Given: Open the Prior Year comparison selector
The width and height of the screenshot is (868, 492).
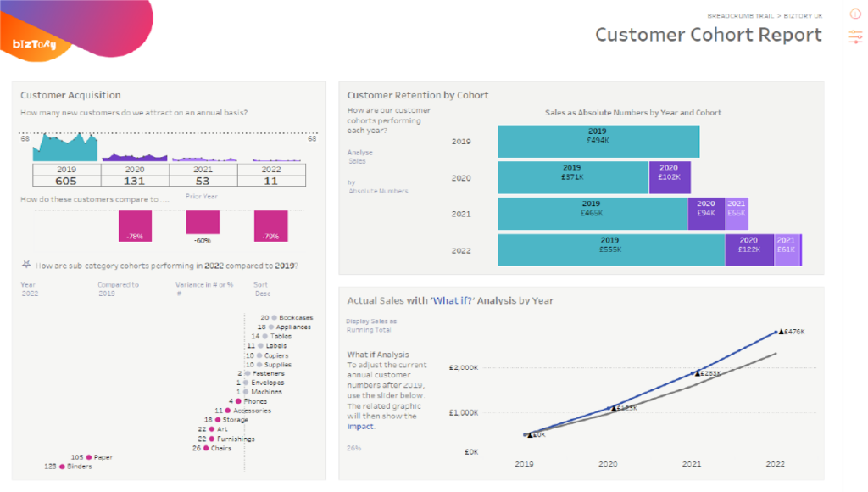Looking at the screenshot, I should [x=202, y=196].
